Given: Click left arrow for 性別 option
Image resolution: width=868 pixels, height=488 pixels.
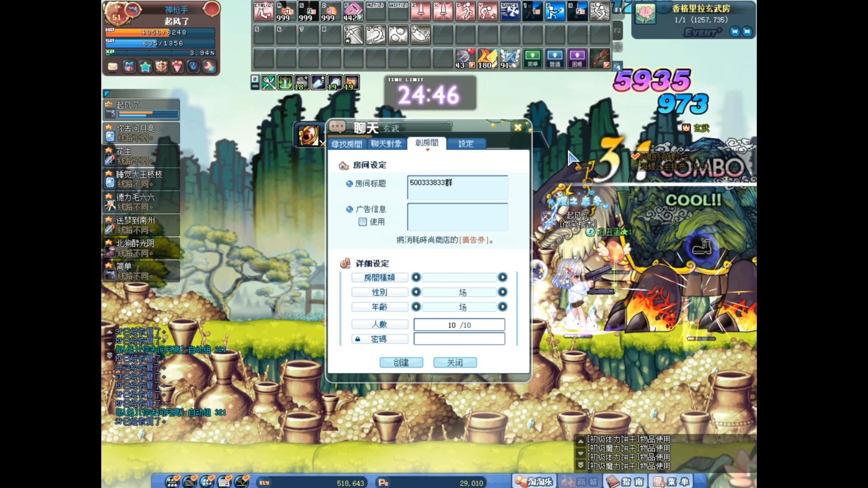Looking at the screenshot, I should (x=416, y=292).
